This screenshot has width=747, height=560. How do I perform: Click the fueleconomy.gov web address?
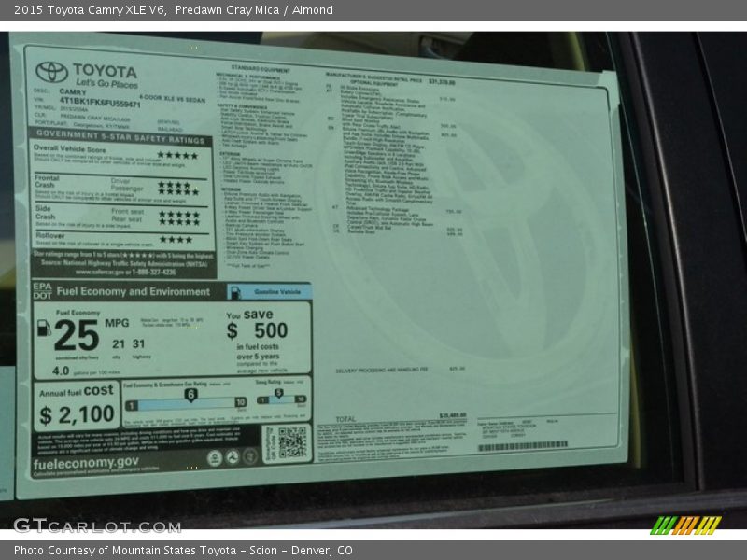pos(86,463)
